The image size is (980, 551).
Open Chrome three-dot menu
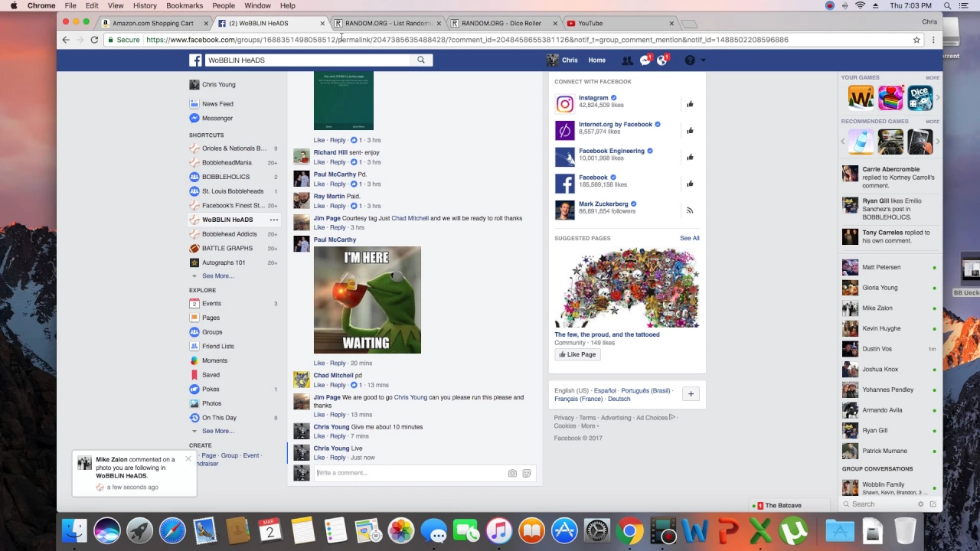[933, 40]
